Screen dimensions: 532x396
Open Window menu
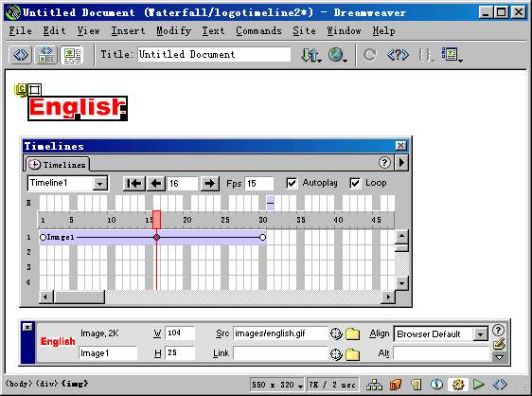point(344,31)
